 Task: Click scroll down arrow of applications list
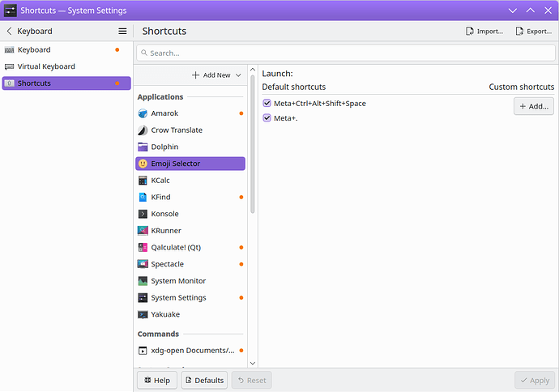tap(253, 363)
